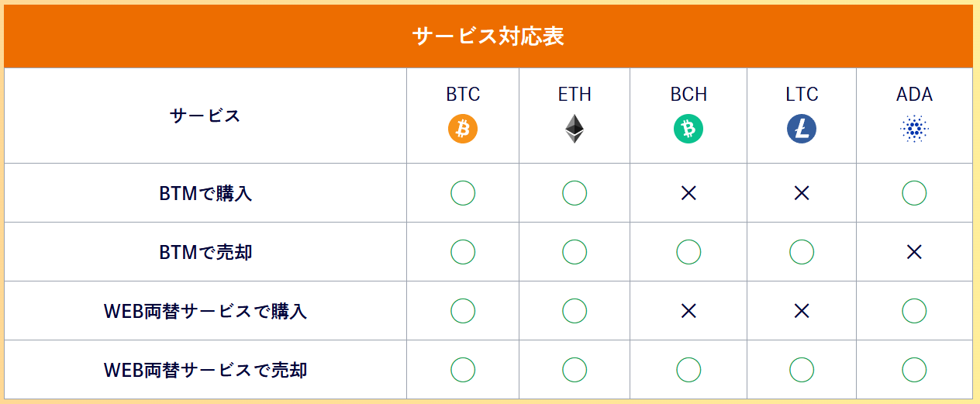Click the サービス column header text
The width and height of the screenshot is (980, 404).
[x=205, y=116]
